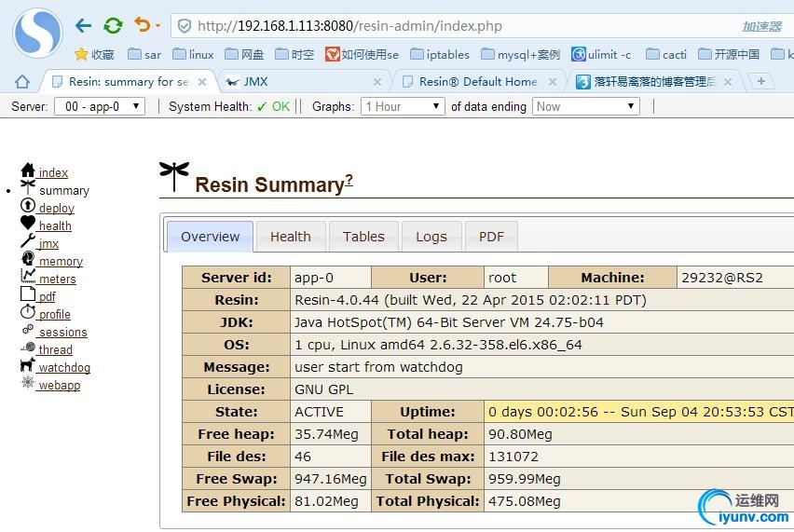Screen dimensions: 794x532
Task: Click the profile stopwatch icon
Action: coord(28,311)
